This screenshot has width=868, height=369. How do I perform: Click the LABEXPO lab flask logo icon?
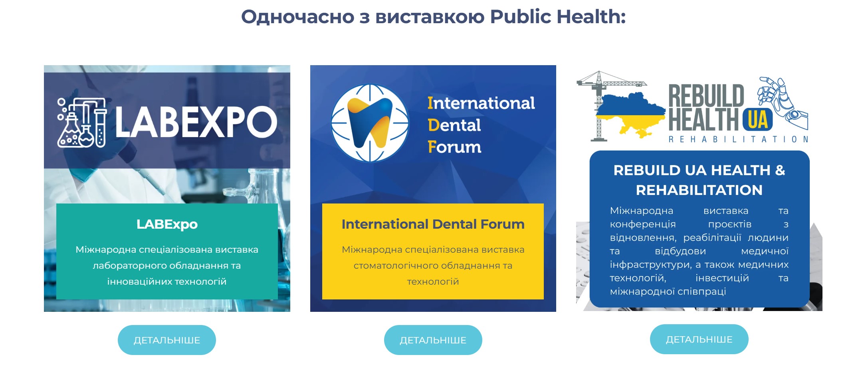(82, 122)
